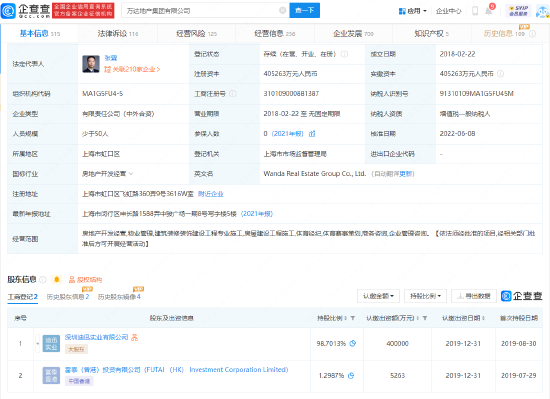Open the 认缴金额 filter dropdown
This screenshot has height=399, width=550.
click(378, 296)
